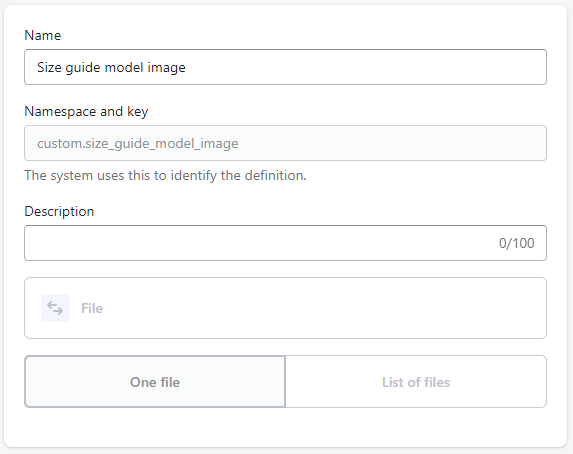Click the "Namespace and key" label
Image resolution: width=573 pixels, height=454 pixels.
(86, 111)
